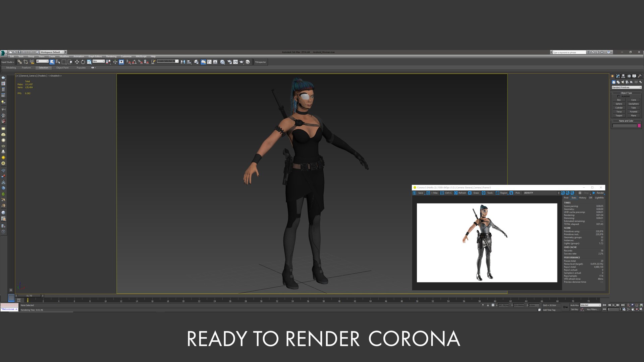Click the GeoSphere primitive button
644x362 pixels.
point(634,104)
